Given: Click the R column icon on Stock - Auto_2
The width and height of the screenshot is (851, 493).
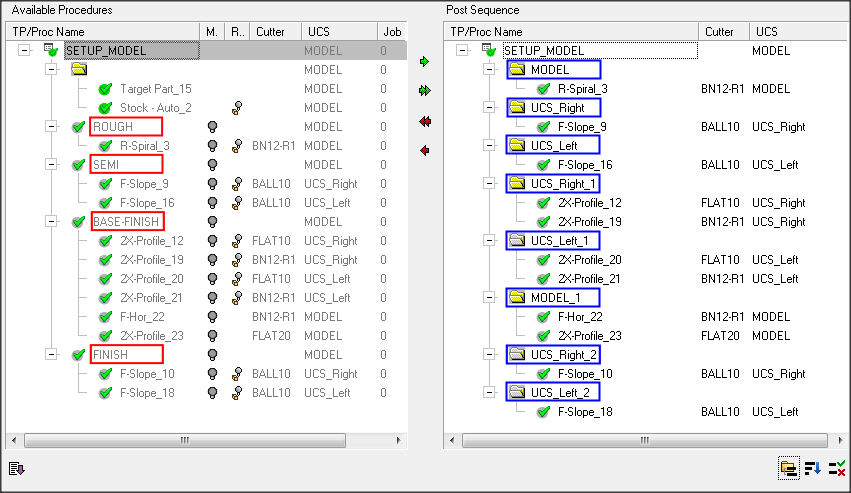Looking at the screenshot, I should (x=237, y=108).
